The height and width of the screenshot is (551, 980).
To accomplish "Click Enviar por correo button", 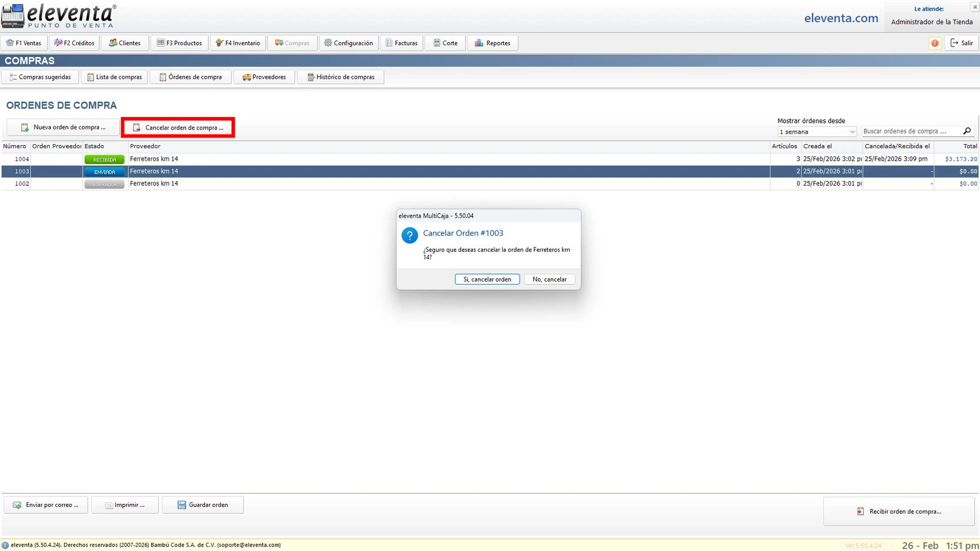I will pyautogui.click(x=46, y=505).
